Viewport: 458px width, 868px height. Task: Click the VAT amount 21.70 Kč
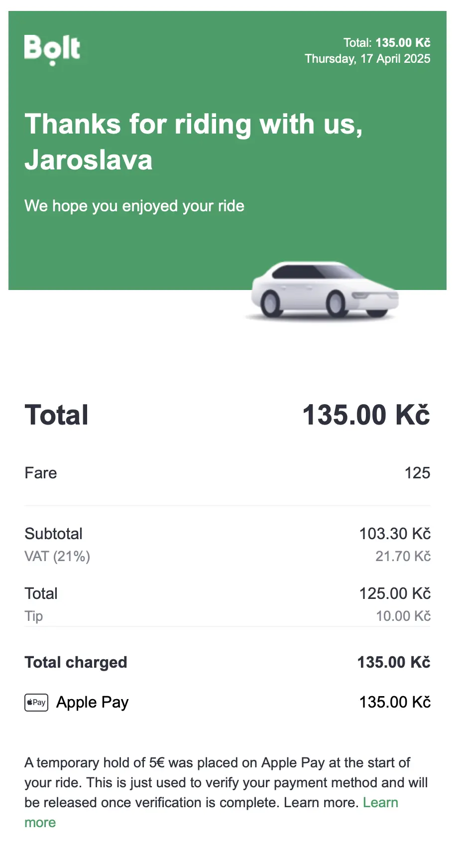(403, 556)
